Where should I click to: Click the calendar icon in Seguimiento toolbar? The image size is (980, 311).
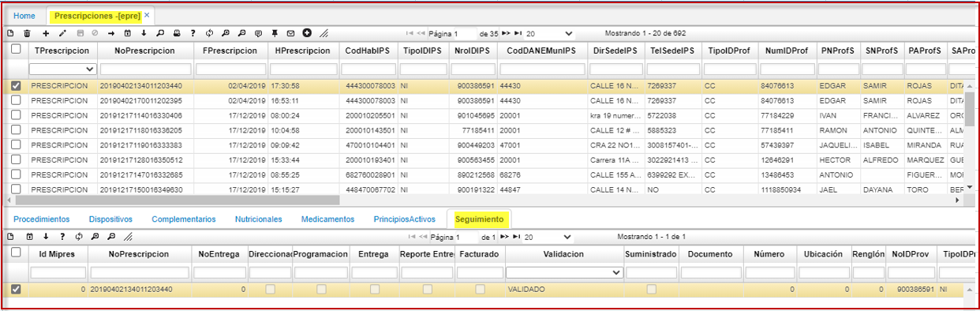(29, 237)
